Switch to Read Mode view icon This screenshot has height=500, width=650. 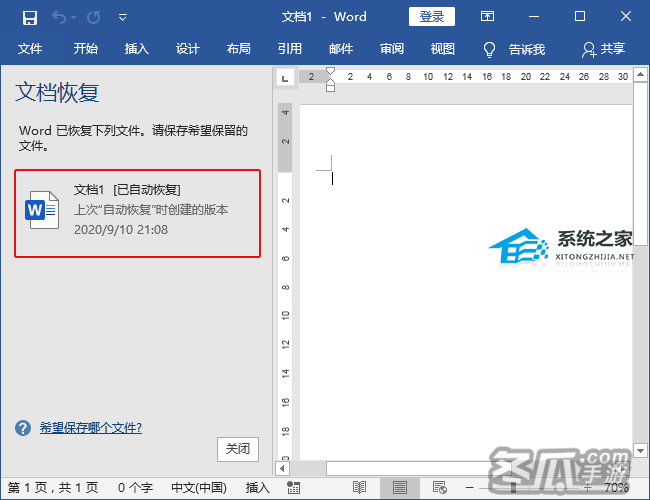(359, 488)
